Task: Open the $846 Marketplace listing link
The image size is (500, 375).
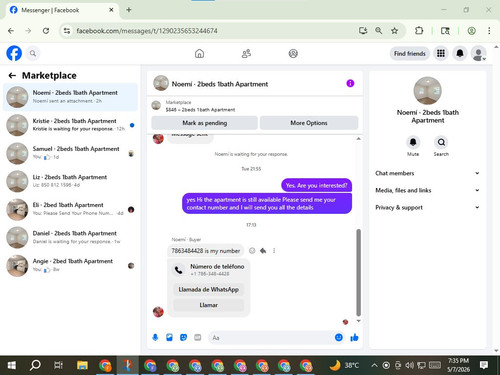Action: click(200, 109)
